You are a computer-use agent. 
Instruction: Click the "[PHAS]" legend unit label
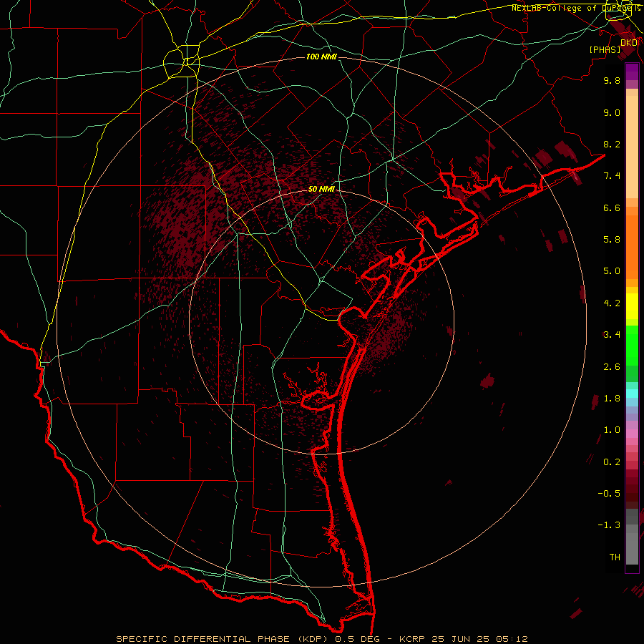(x=605, y=49)
